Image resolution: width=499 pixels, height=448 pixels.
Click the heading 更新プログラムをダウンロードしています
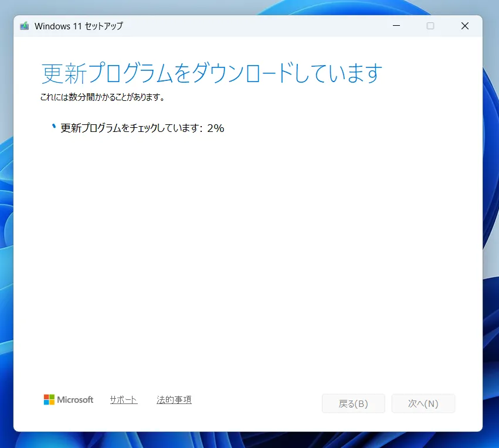click(212, 73)
